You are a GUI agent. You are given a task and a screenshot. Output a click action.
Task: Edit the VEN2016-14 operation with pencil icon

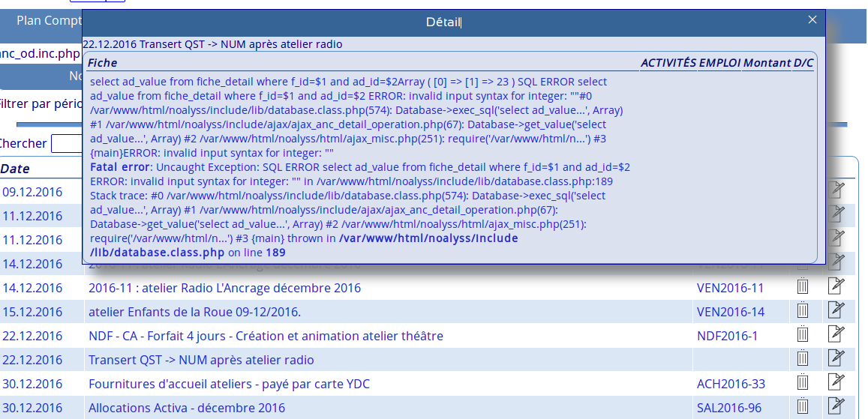coord(835,311)
